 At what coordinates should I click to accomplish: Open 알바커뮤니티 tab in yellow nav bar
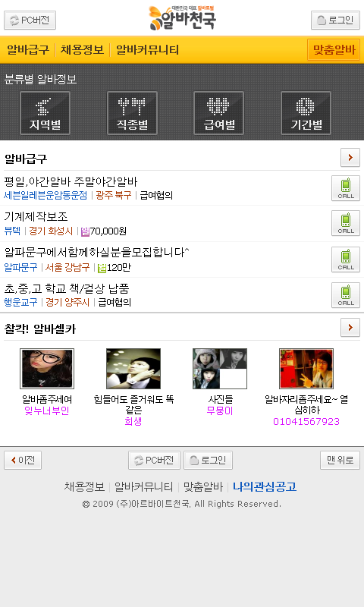(147, 50)
